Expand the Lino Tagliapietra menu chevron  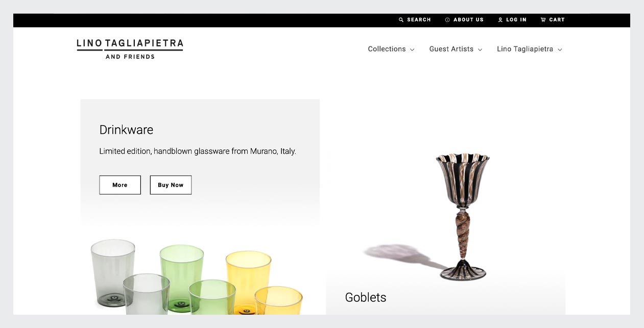click(x=560, y=50)
